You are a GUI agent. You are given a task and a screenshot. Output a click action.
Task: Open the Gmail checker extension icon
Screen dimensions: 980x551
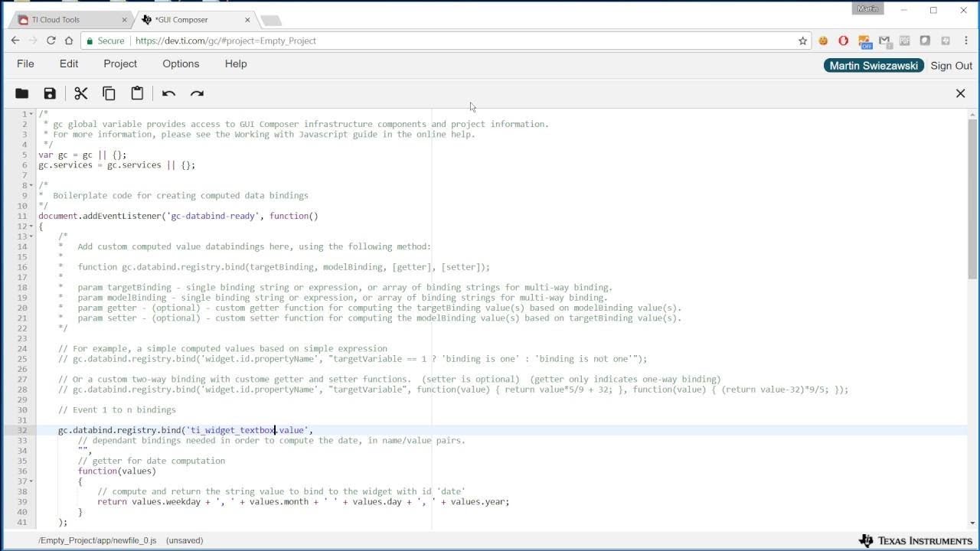tap(884, 41)
